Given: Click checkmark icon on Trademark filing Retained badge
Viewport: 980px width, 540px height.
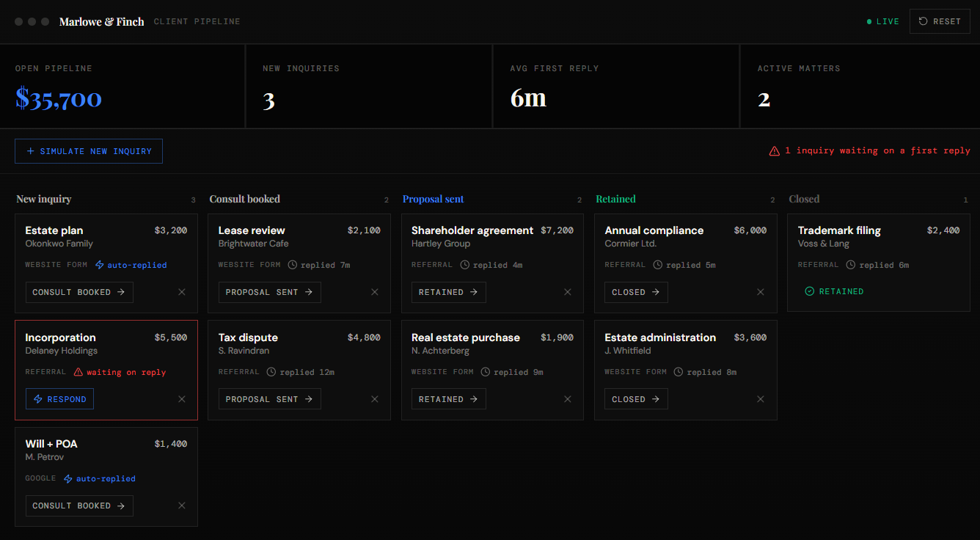Looking at the screenshot, I should (810, 291).
